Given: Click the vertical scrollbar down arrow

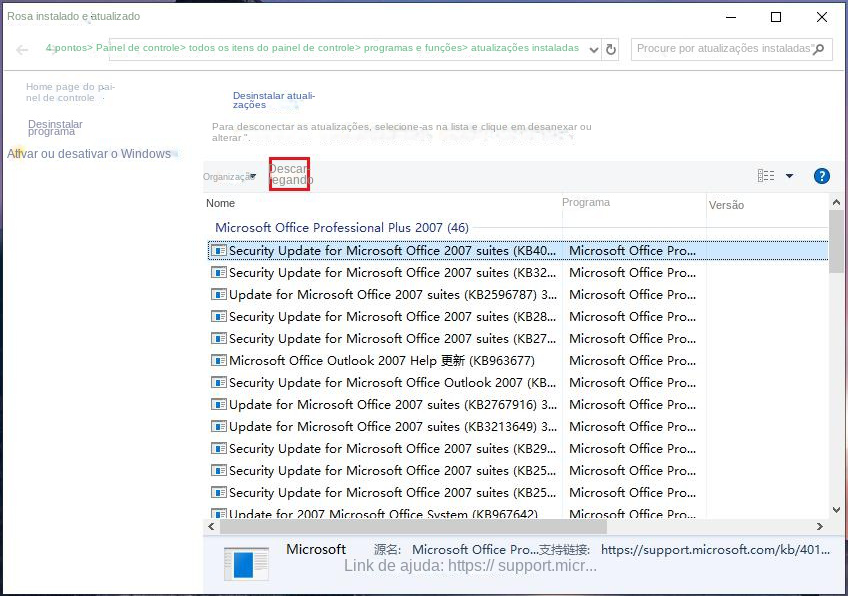Looking at the screenshot, I should point(836,509).
